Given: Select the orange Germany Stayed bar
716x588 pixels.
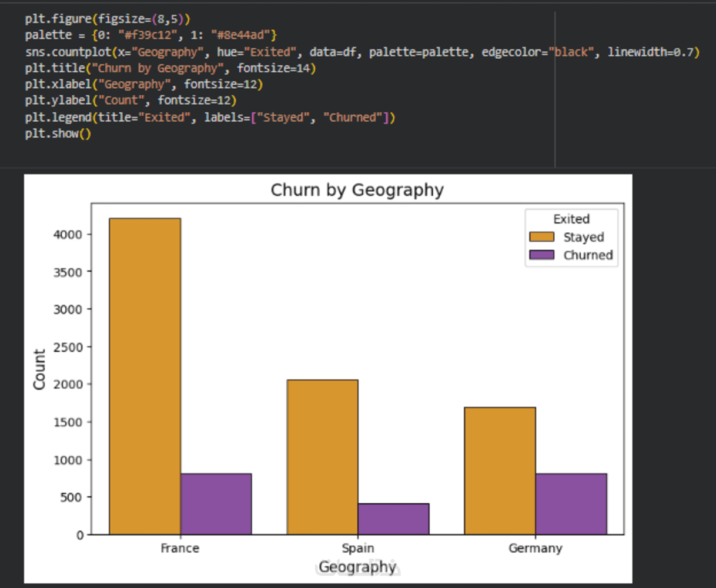Looking at the screenshot, I should point(500,470).
